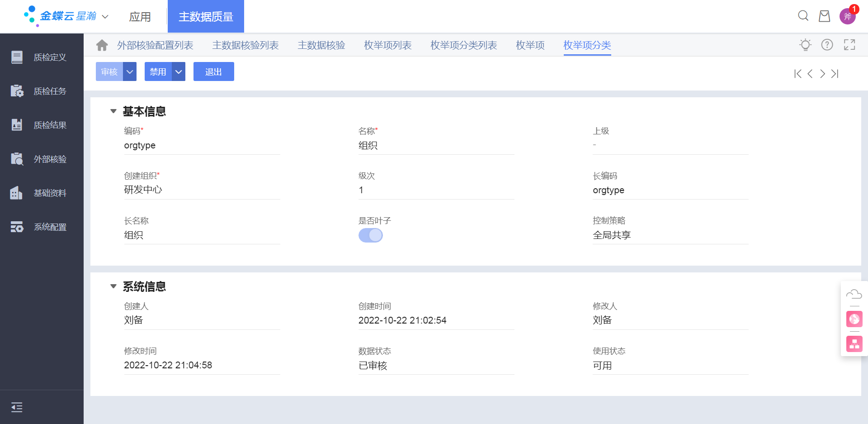Image resolution: width=868 pixels, height=424 pixels.
Task: Open the search icon in top bar
Action: click(x=803, y=16)
